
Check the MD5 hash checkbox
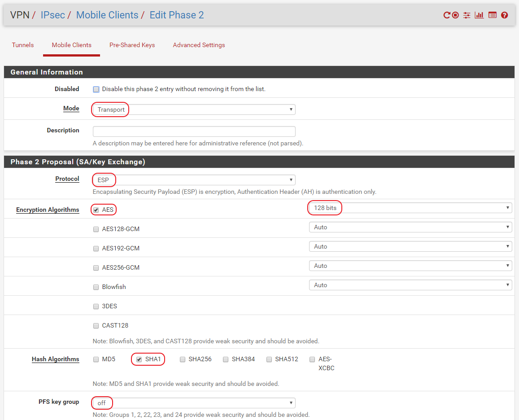click(96, 359)
